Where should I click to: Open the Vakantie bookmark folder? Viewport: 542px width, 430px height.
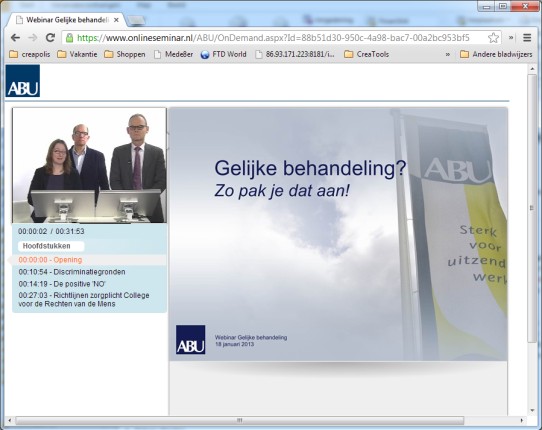[77, 54]
